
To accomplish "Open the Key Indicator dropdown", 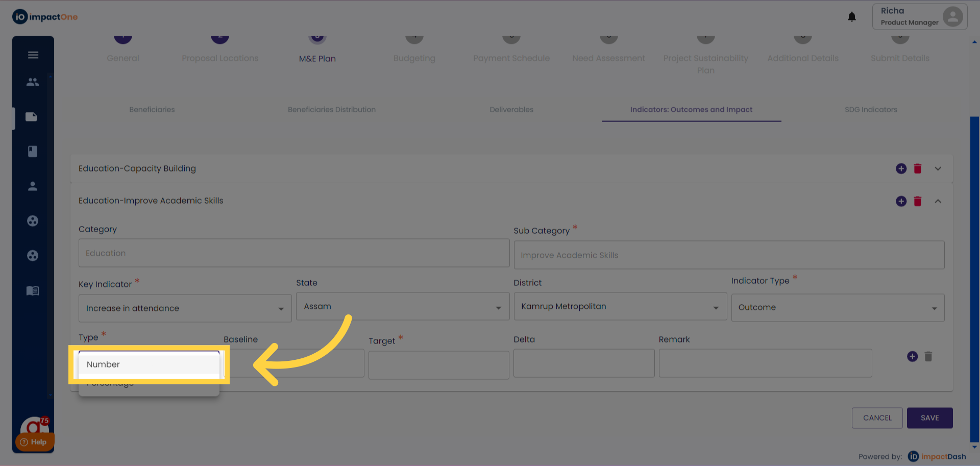I will pyautogui.click(x=185, y=308).
